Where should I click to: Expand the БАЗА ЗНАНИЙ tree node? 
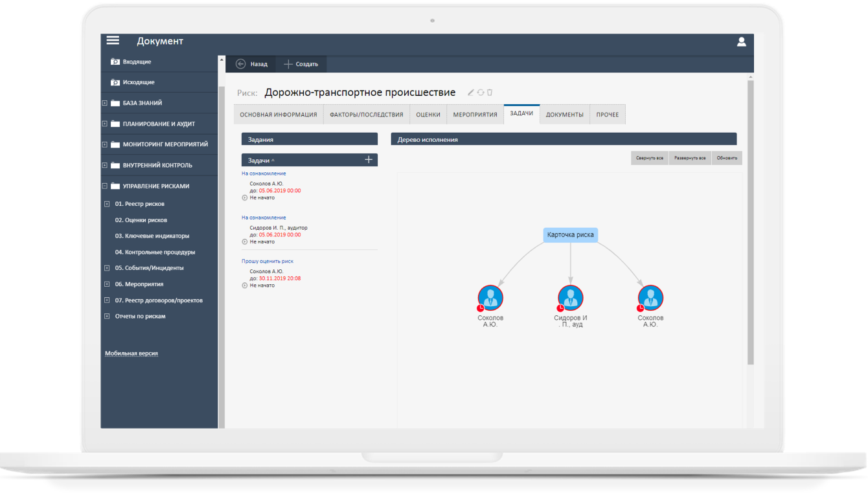point(105,103)
